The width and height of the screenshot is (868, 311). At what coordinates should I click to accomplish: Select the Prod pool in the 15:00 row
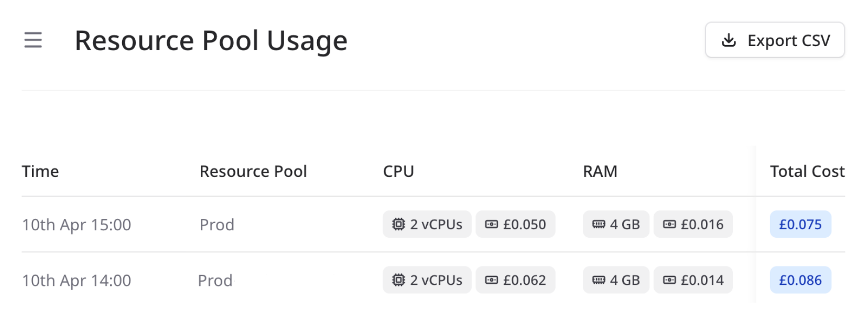(216, 224)
